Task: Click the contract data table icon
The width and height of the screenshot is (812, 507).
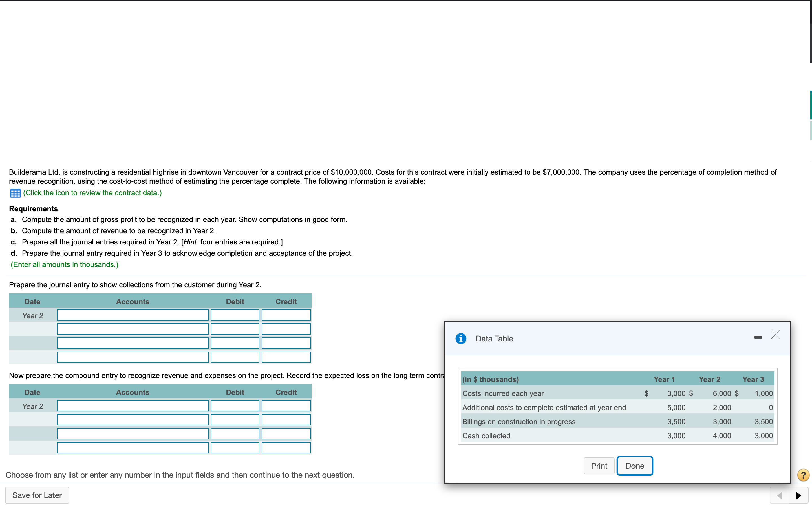Action: [15, 193]
